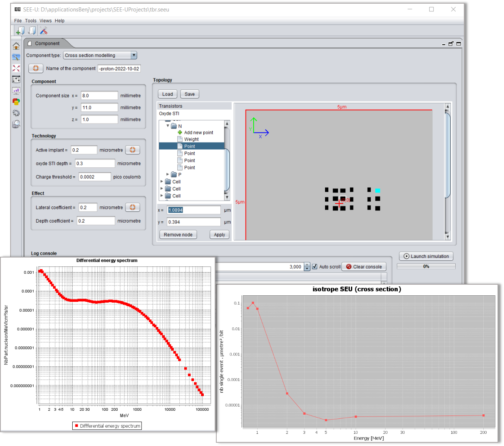Click the point x coordinate field 1.0894

[x=194, y=210]
